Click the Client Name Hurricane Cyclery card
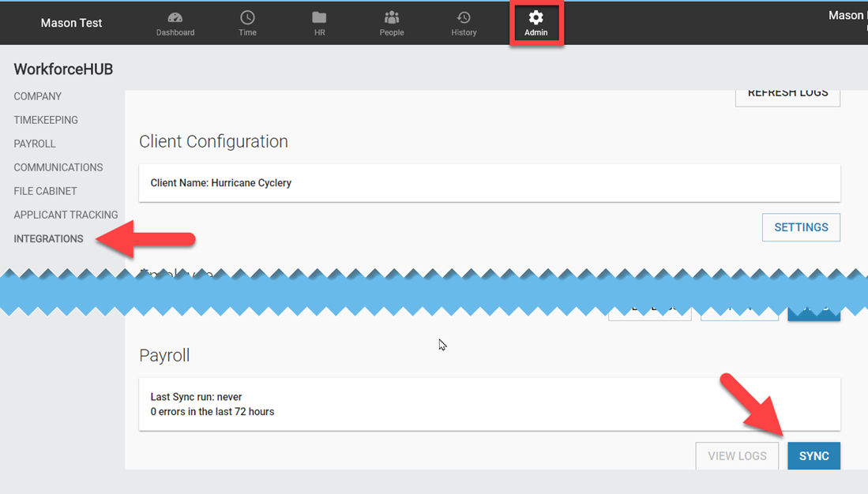Screen dimensions: 868x494 489,183
